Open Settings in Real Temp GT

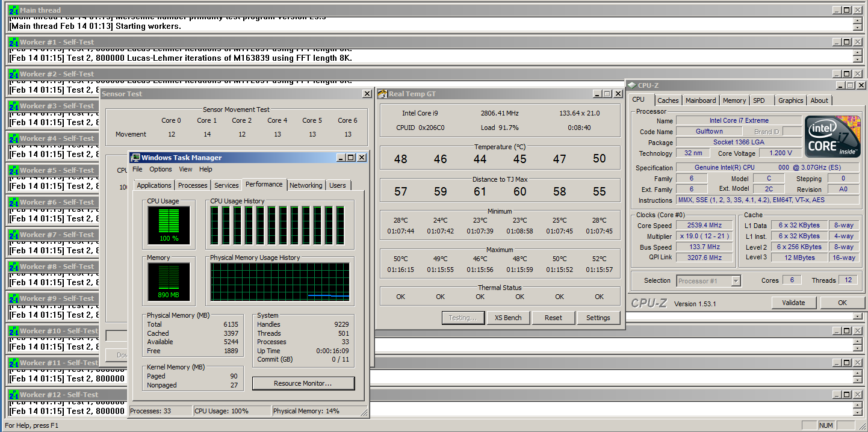coord(598,318)
